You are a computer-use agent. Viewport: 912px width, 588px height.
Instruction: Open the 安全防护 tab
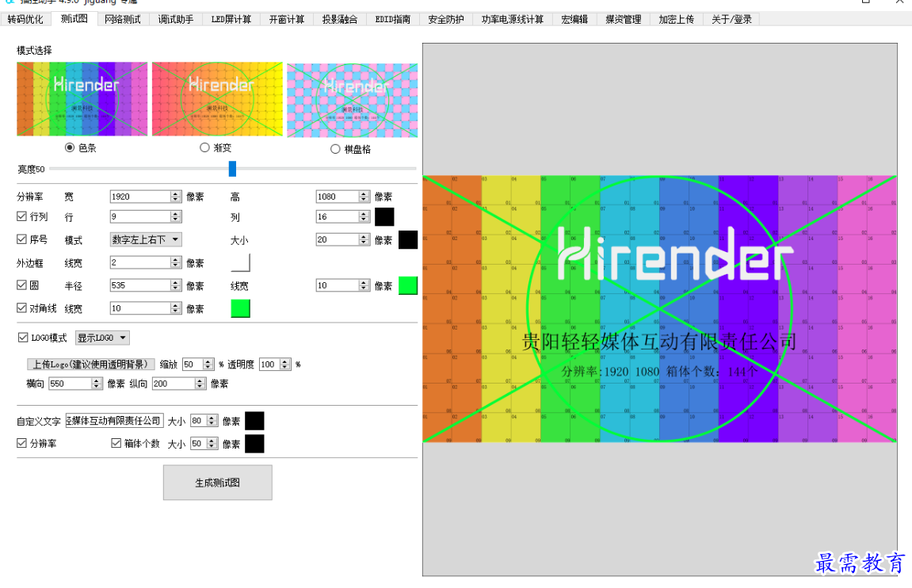(446, 19)
